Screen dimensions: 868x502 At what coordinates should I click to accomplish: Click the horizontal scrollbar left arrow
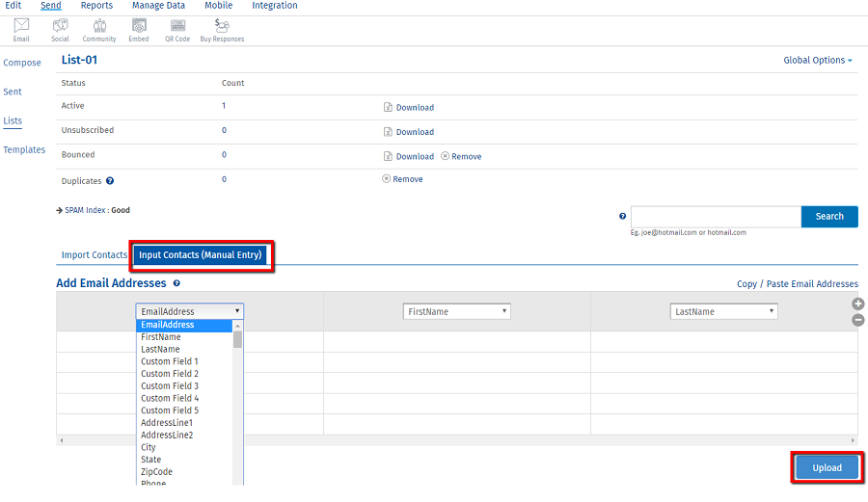62,440
